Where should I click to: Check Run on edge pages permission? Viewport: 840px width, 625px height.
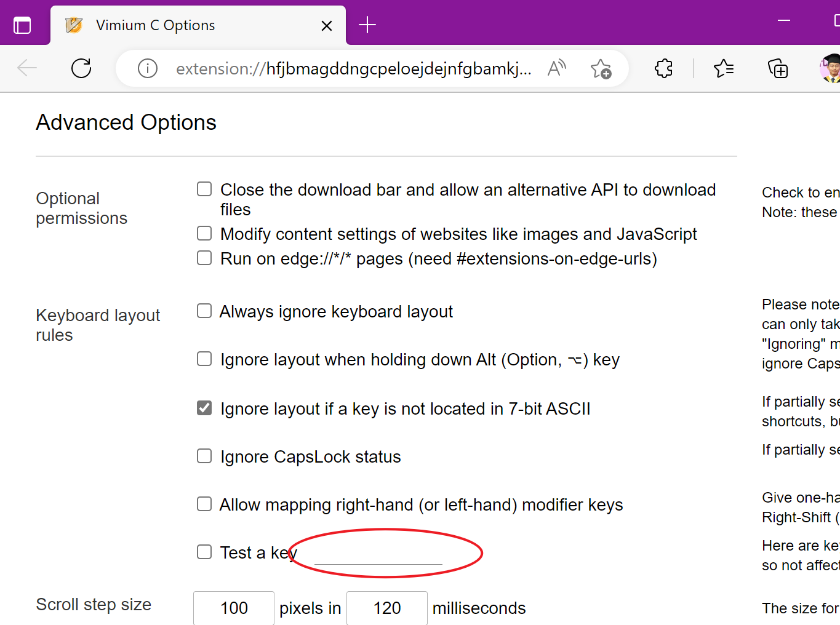click(204, 257)
